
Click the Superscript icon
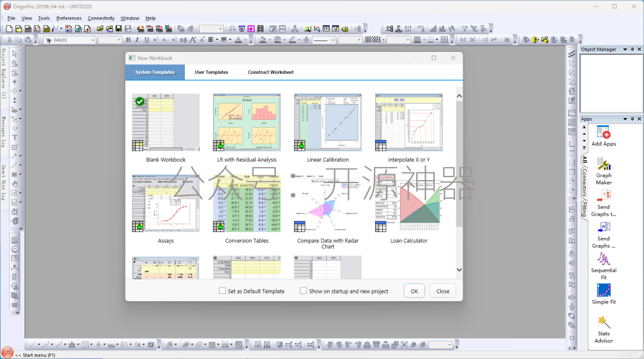coord(156,40)
